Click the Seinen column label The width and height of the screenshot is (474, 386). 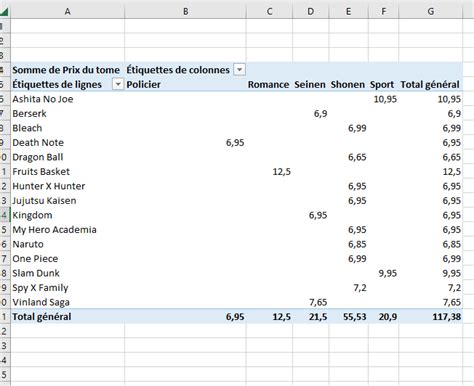(310, 85)
